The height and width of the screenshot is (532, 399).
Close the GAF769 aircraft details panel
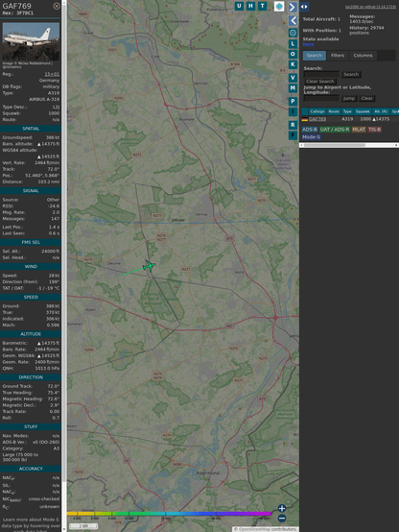[x=57, y=6]
